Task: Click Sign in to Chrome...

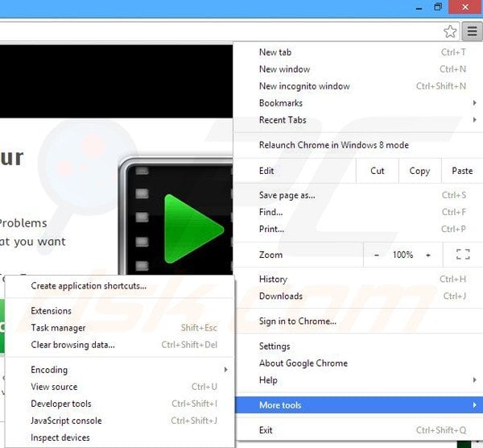Action: coord(359,321)
